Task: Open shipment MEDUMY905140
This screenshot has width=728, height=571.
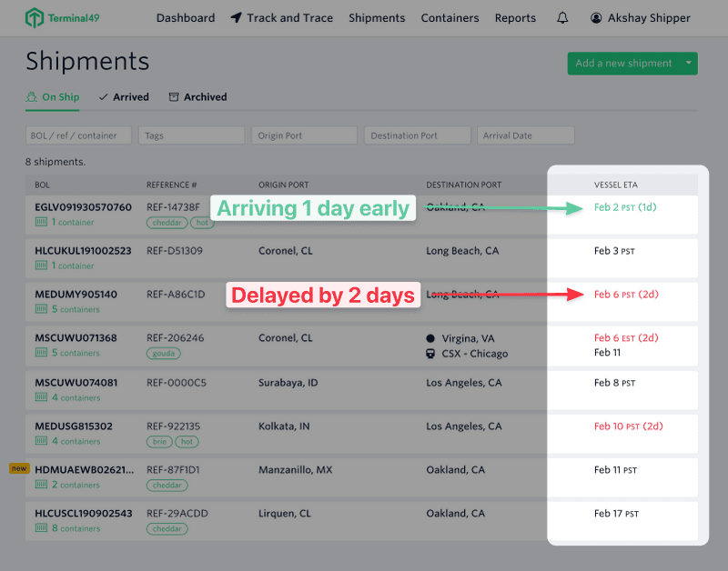Action: 76,295
